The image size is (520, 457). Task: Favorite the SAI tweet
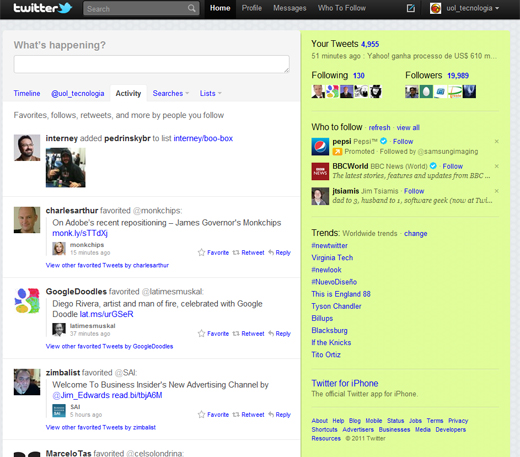213,415
